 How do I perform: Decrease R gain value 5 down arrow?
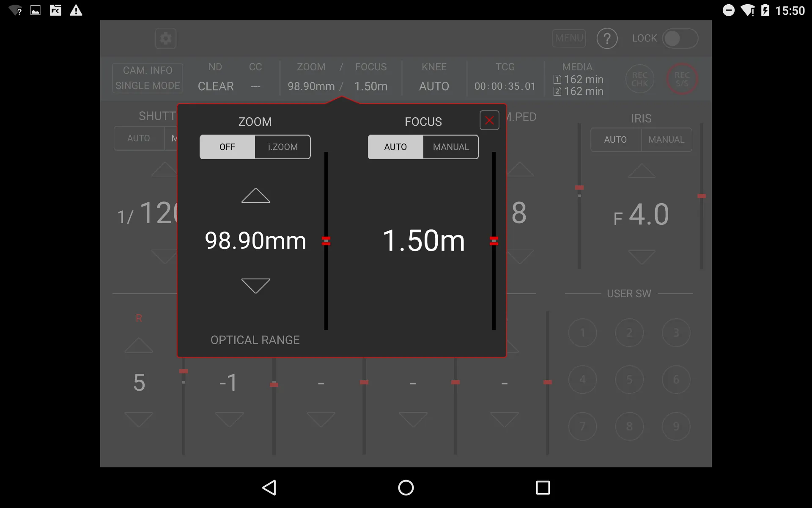(x=139, y=420)
